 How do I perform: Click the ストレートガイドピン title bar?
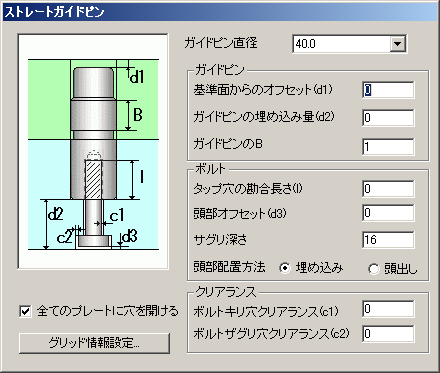(x=220, y=12)
